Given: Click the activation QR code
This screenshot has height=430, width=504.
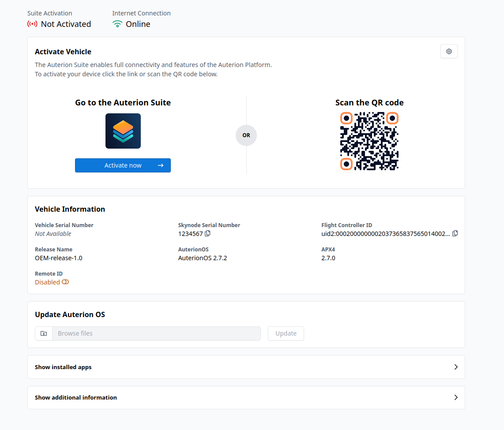Looking at the screenshot, I should pyautogui.click(x=369, y=141).
